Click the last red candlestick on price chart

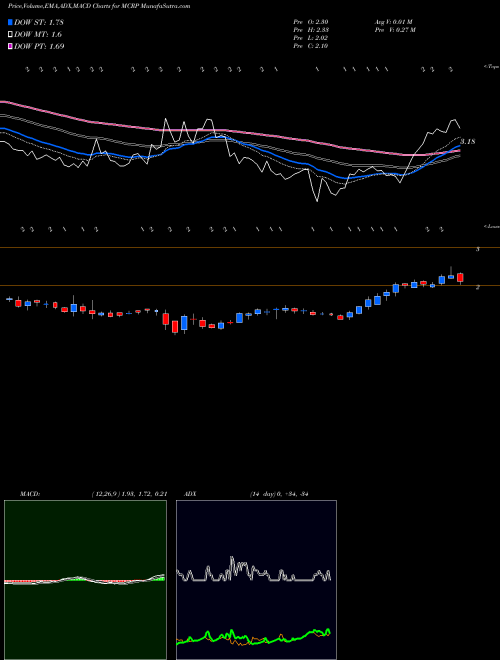460,278
